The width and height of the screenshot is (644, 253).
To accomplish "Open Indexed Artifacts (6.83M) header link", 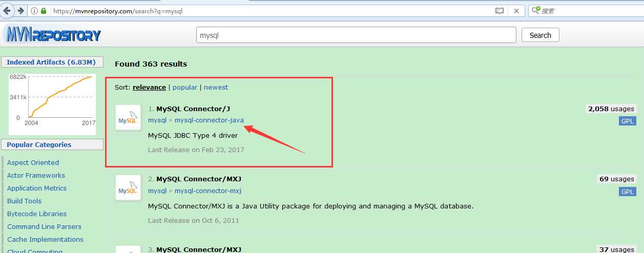I will (x=51, y=62).
